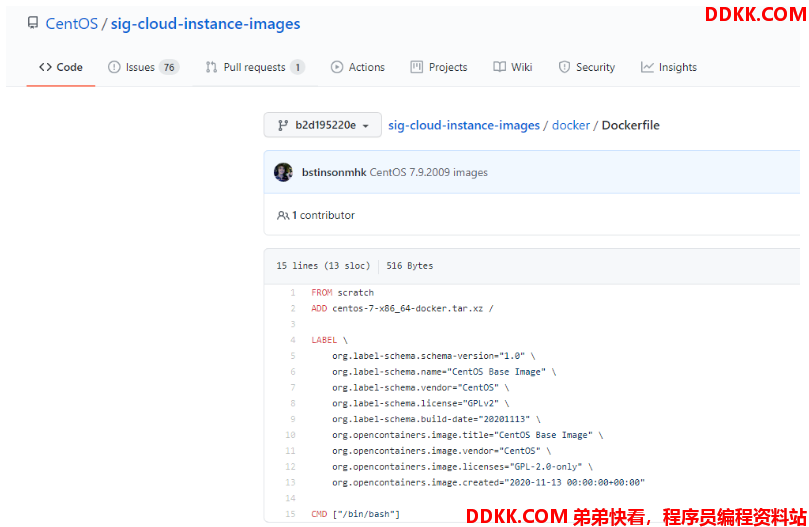Click the Wiki book icon
809x527 pixels.
499,67
